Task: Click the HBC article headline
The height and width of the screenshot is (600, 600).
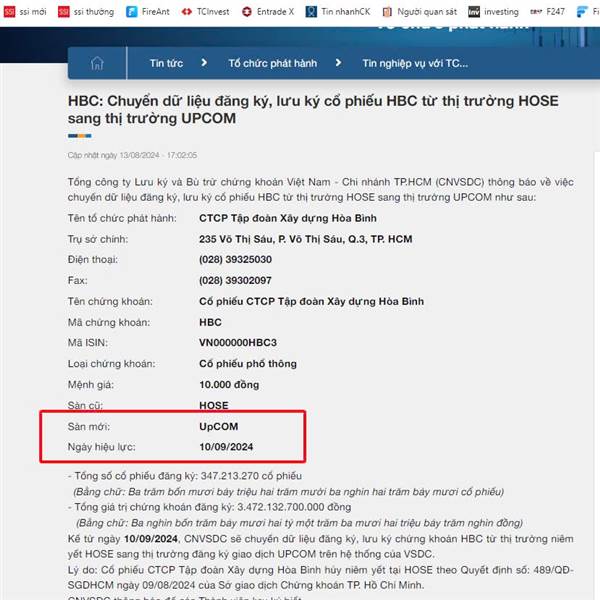Action: [313, 109]
